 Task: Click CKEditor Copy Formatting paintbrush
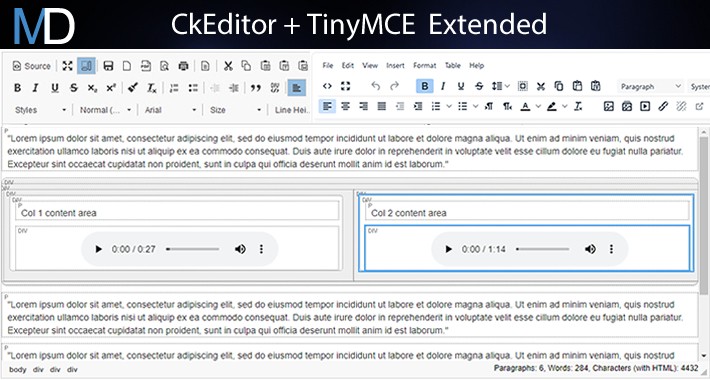(133, 88)
